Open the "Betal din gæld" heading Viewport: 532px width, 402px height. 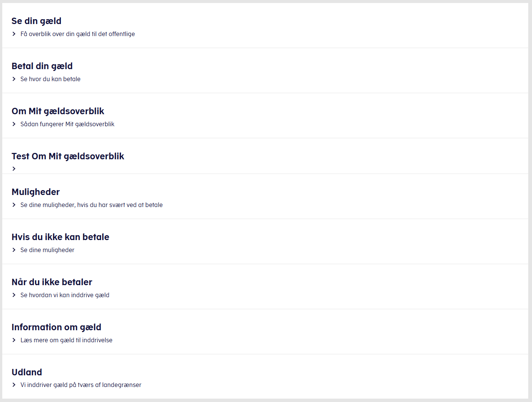coord(42,66)
